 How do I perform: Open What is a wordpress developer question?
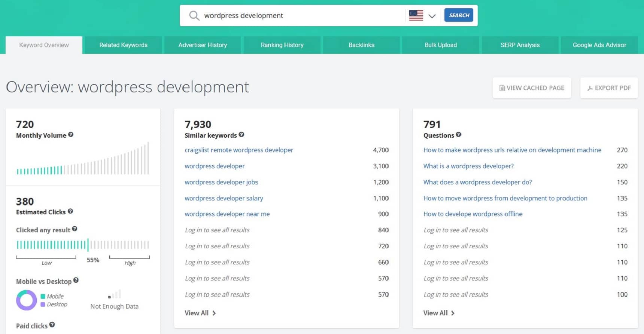coord(468,166)
